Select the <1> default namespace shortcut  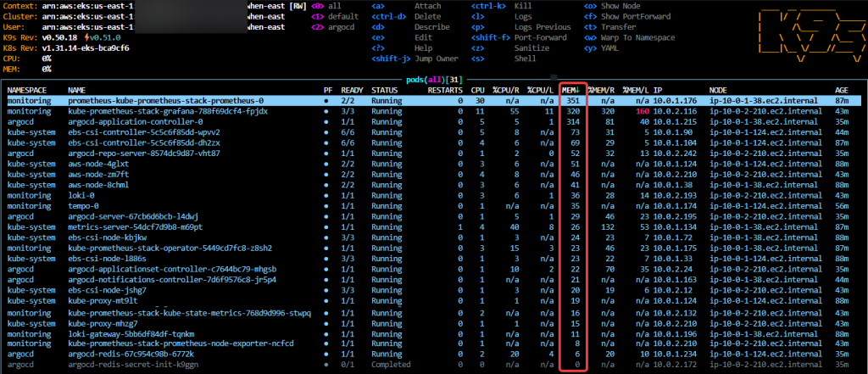(335, 17)
